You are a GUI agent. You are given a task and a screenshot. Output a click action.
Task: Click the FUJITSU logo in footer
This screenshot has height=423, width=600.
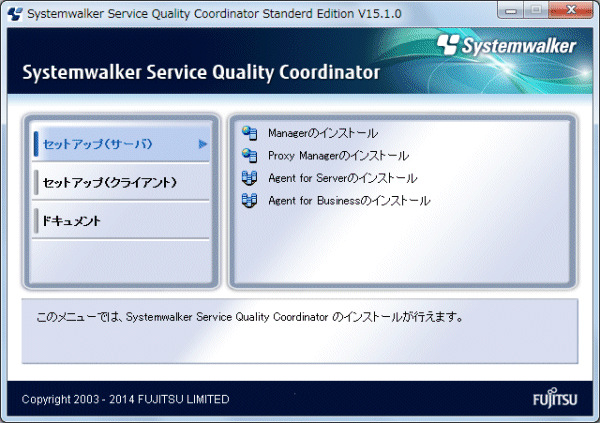[555, 398]
